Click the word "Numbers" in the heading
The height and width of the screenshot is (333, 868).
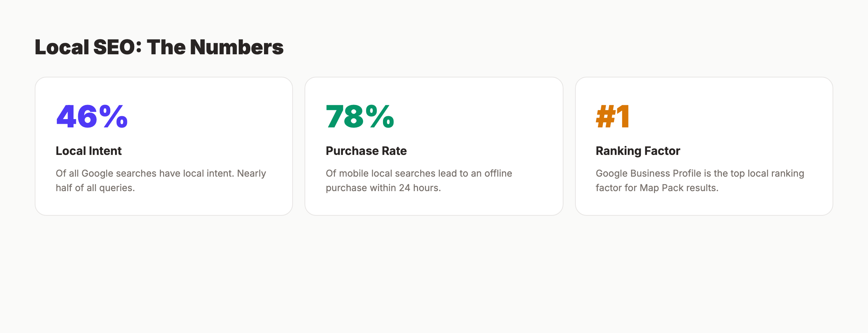tap(237, 47)
